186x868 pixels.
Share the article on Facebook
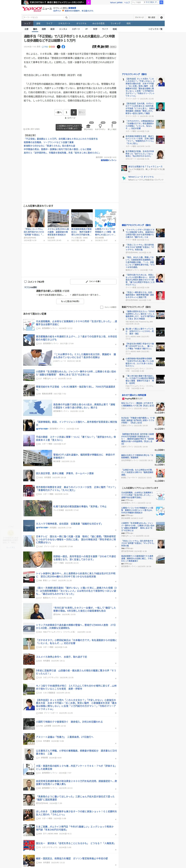pyautogui.click(x=63, y=47)
